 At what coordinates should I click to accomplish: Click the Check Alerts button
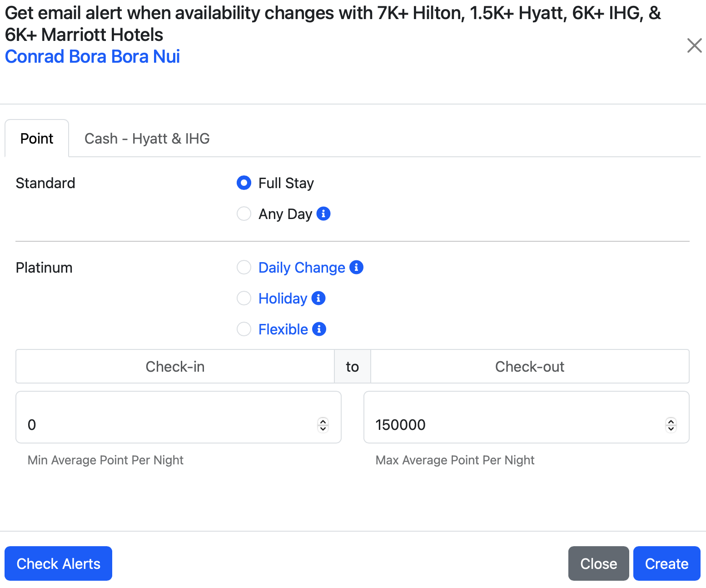[x=58, y=563]
